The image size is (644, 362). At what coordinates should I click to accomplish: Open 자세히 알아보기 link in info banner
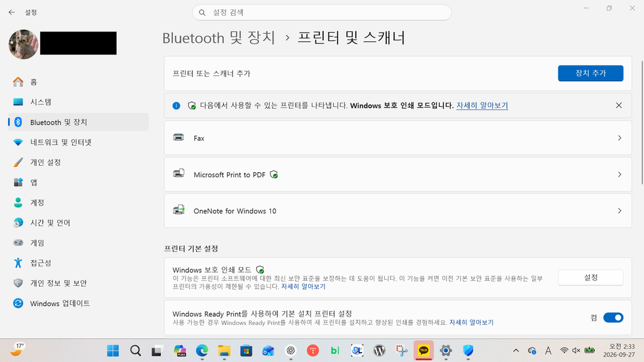(x=482, y=106)
